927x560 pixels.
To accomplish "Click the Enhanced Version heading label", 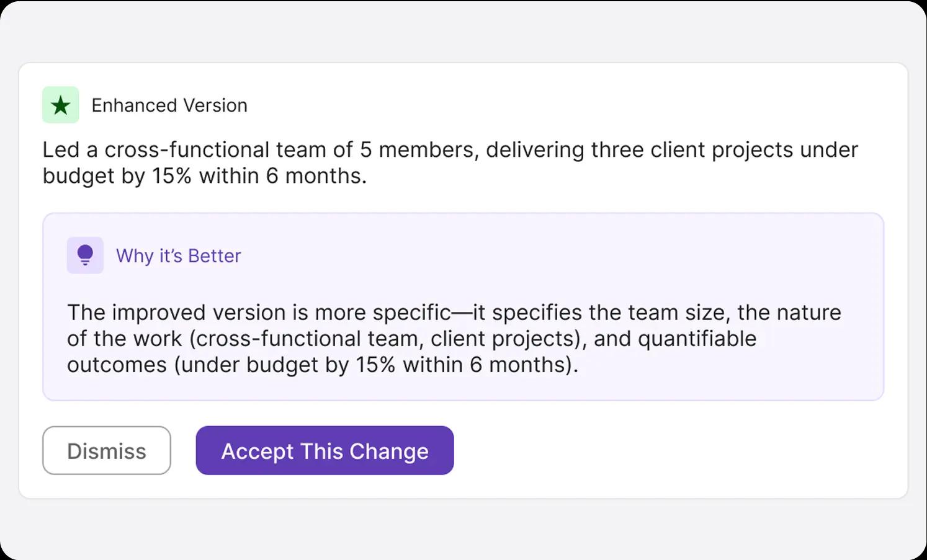I will tap(169, 105).
